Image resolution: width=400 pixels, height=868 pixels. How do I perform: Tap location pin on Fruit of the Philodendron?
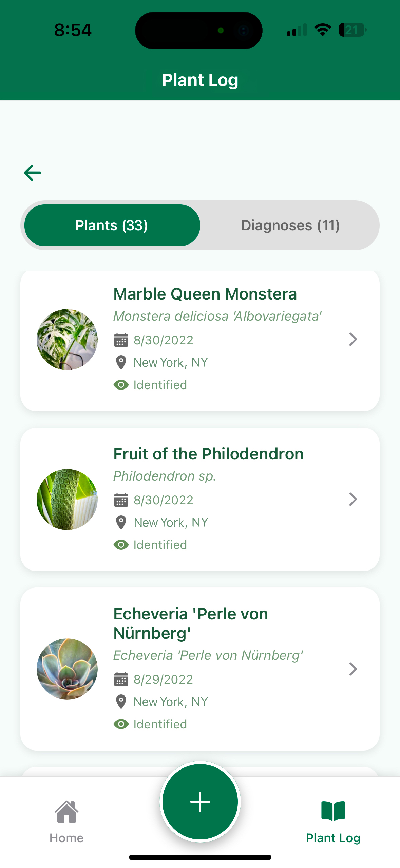click(121, 522)
